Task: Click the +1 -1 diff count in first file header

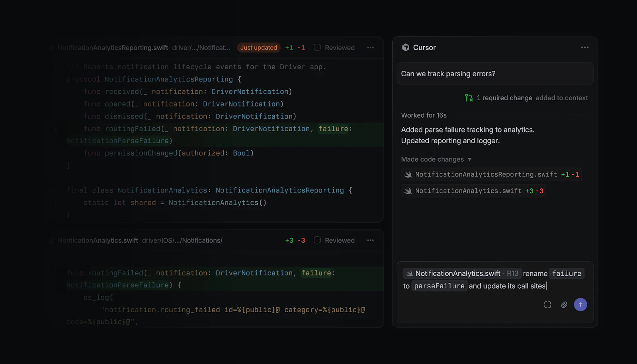Action: tap(295, 48)
